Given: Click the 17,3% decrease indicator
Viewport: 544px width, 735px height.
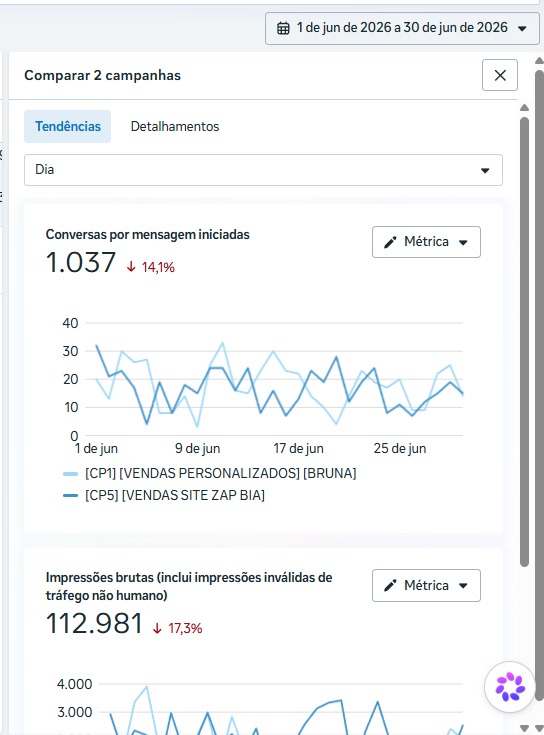Looking at the screenshot, I should (185, 628).
